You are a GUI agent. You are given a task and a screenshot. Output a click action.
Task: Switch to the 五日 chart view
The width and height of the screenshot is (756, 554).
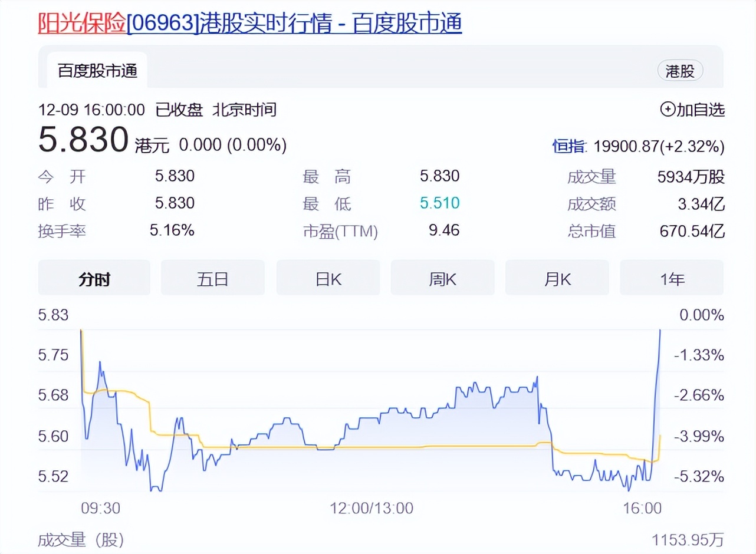click(212, 278)
